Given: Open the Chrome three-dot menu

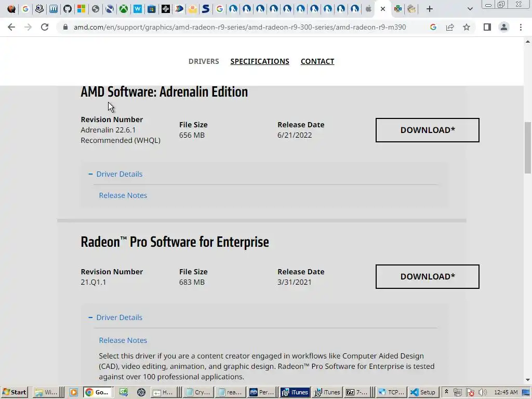Looking at the screenshot, I should [521, 27].
